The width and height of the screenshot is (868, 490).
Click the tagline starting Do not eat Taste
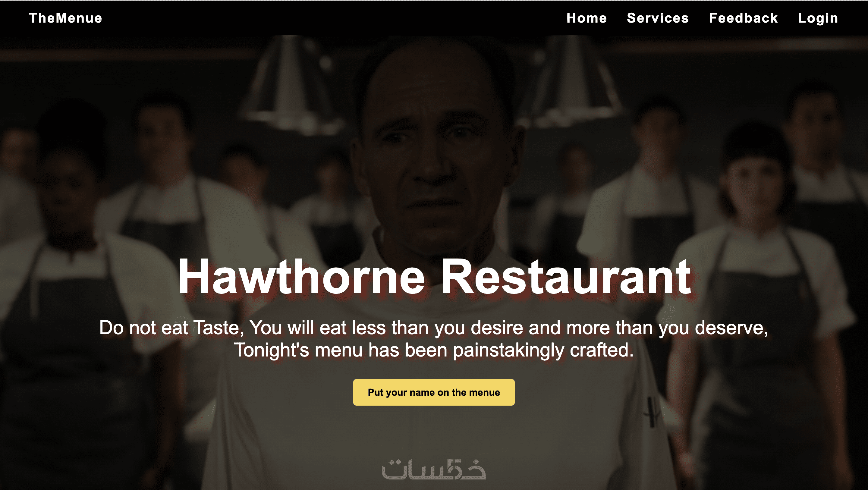[x=434, y=328]
